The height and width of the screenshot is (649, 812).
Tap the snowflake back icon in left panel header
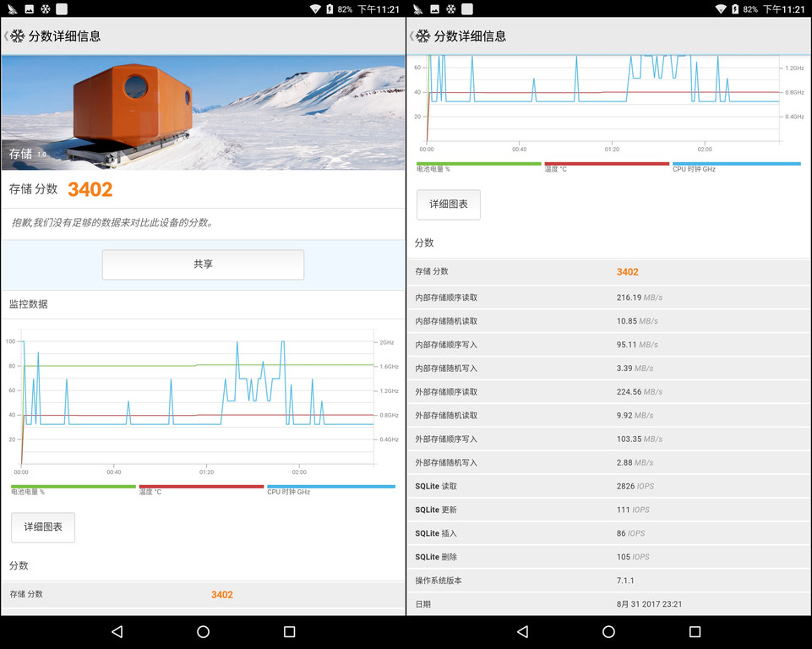(x=17, y=36)
